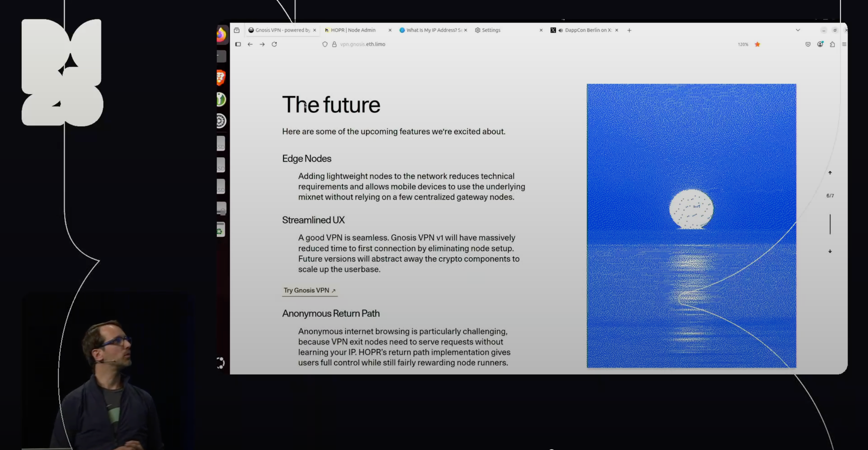Go to previous section with up arrow
Screen dimensions: 868x450
[x=830, y=173]
